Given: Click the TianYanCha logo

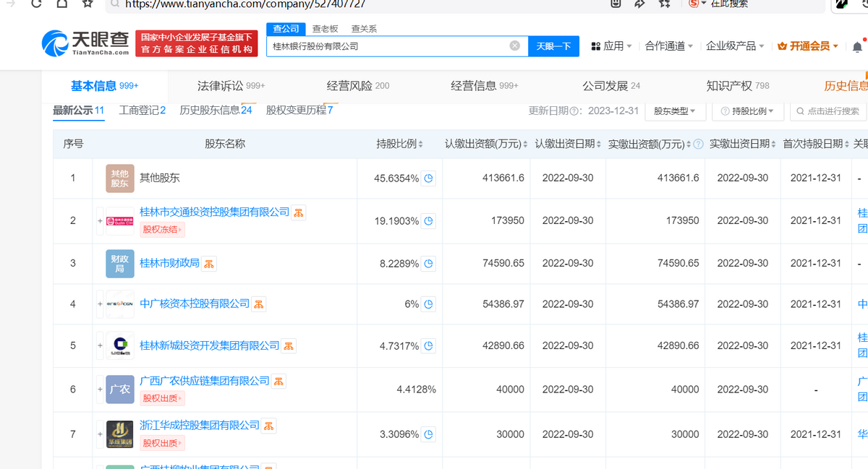Looking at the screenshot, I should [85, 44].
